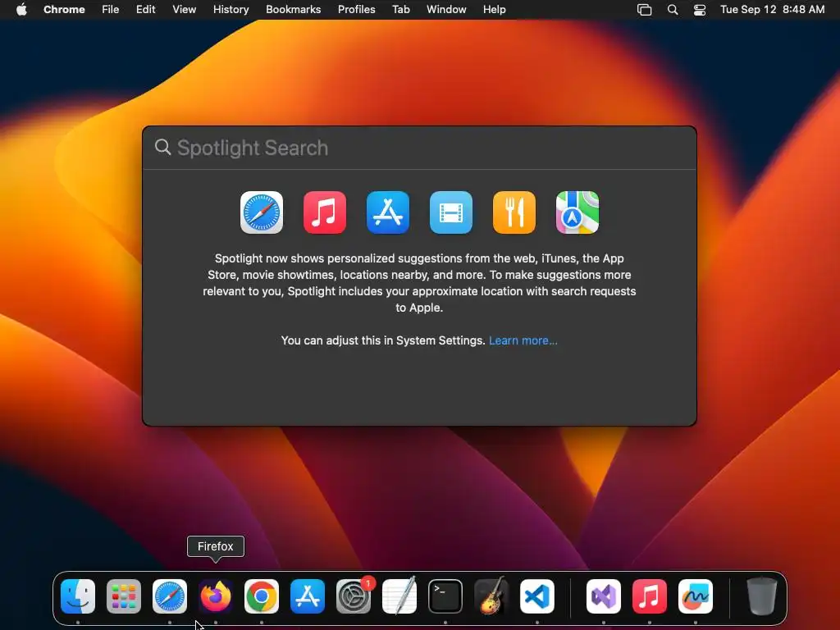Open the Apple menu
This screenshot has height=630, width=840.
[21, 10]
